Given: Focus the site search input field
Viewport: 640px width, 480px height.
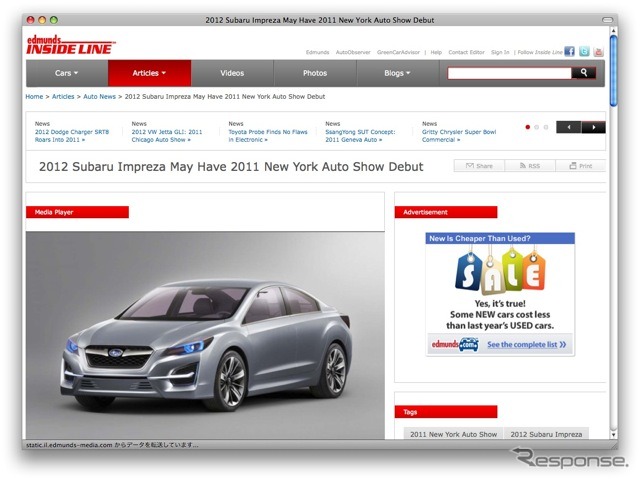Looking at the screenshot, I should click(x=509, y=73).
